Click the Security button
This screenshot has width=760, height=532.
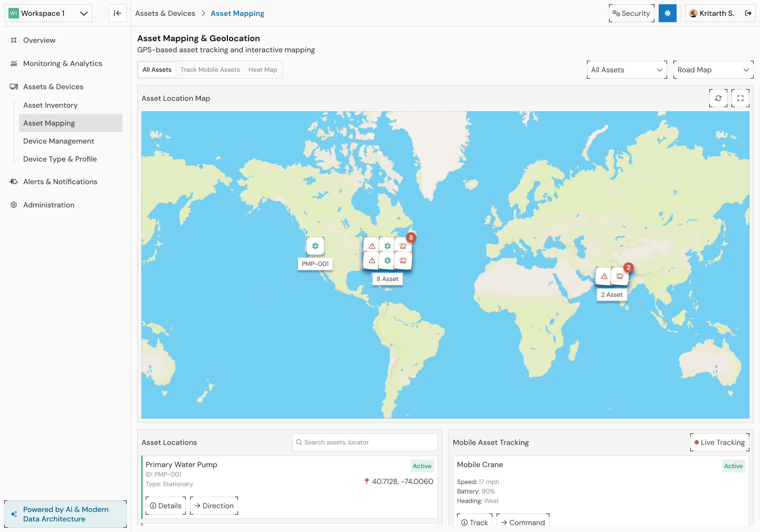point(631,13)
